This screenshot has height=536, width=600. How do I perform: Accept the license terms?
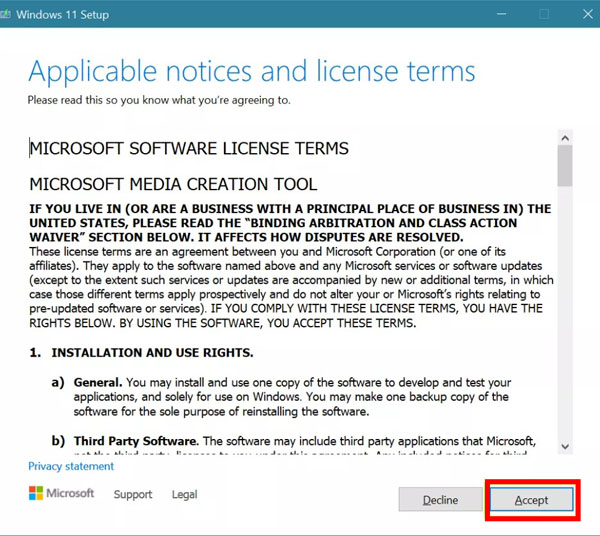click(x=532, y=499)
